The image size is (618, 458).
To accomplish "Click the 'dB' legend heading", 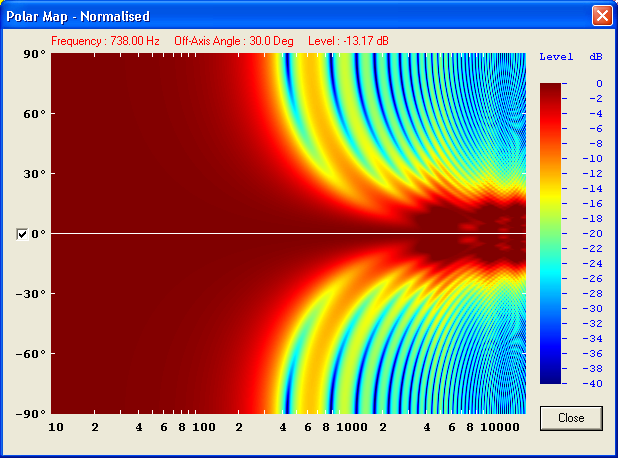I will (596, 57).
